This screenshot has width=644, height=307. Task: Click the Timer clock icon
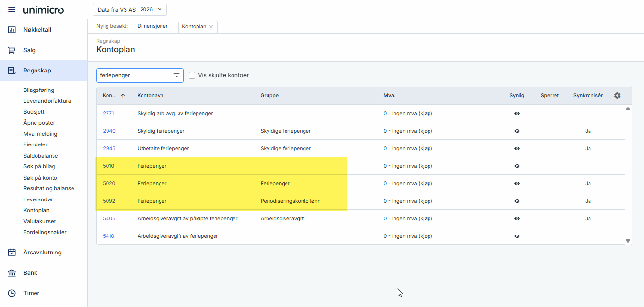12,293
